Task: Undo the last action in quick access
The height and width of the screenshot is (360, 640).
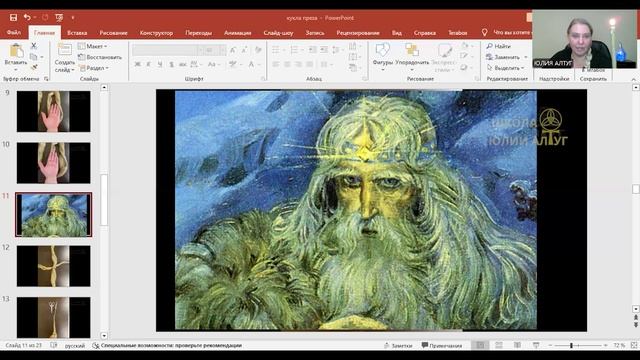Action: [x=27, y=18]
